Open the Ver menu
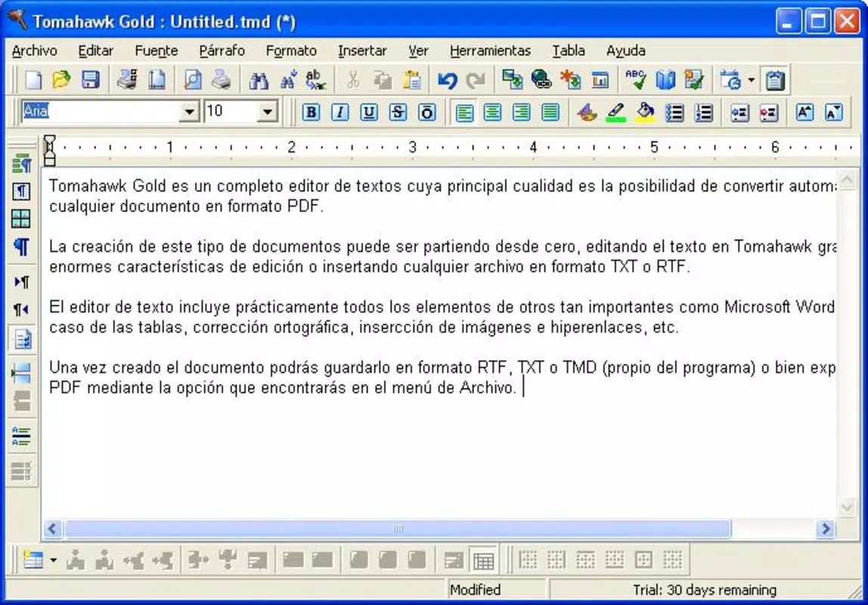Image resolution: width=868 pixels, height=605 pixels. 419,51
